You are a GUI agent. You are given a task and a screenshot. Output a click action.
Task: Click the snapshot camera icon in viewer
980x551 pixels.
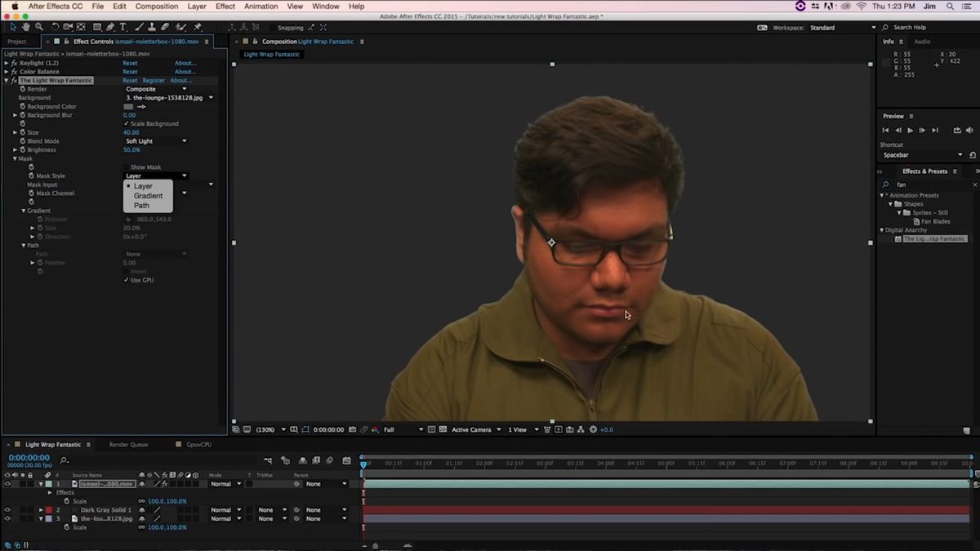coord(352,429)
